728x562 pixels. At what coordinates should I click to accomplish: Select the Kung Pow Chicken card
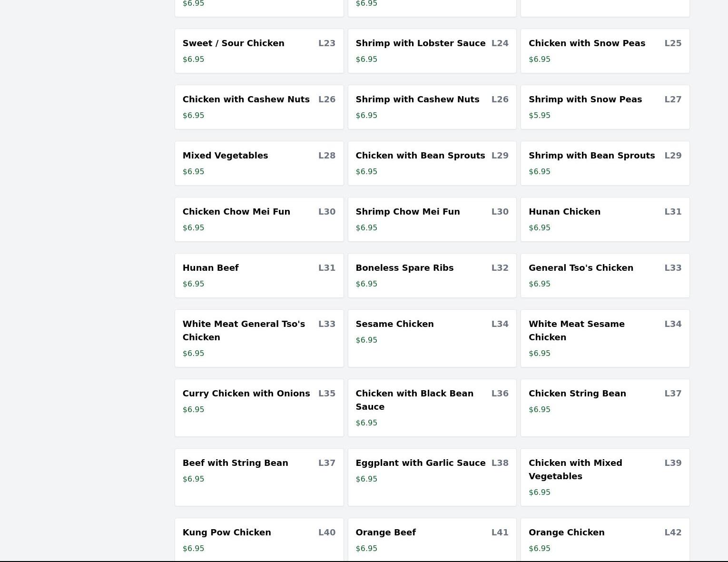point(259,540)
